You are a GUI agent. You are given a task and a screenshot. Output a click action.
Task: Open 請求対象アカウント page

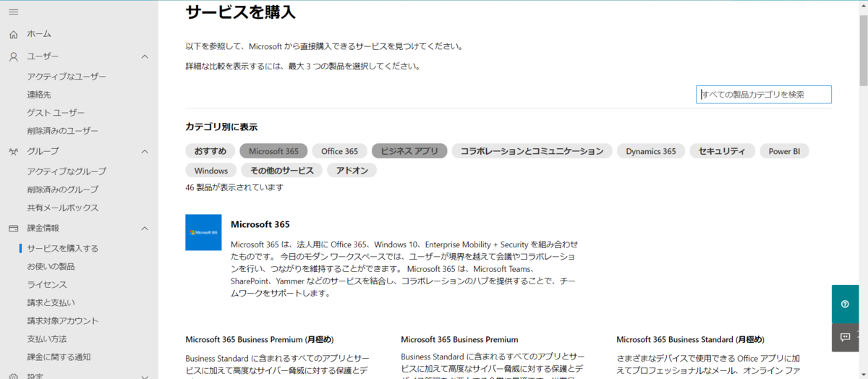pyautogui.click(x=62, y=320)
